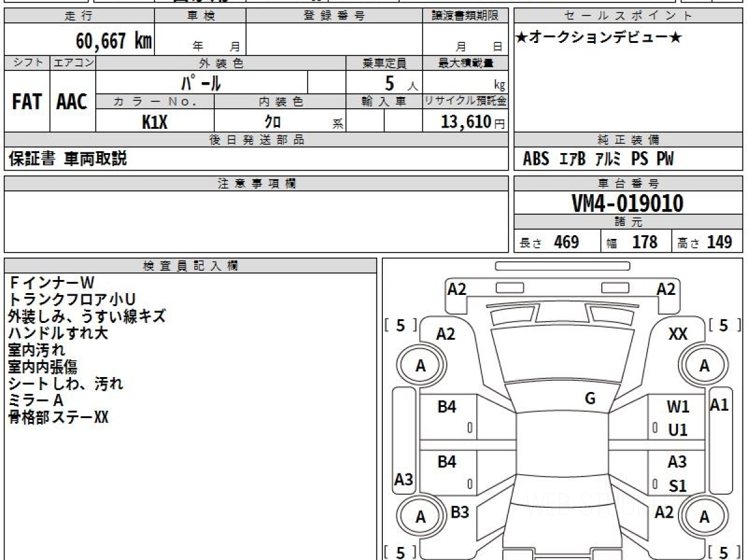Click the U1 damage code on the diagram
This screenshot has width=747, height=560.
click(x=677, y=430)
